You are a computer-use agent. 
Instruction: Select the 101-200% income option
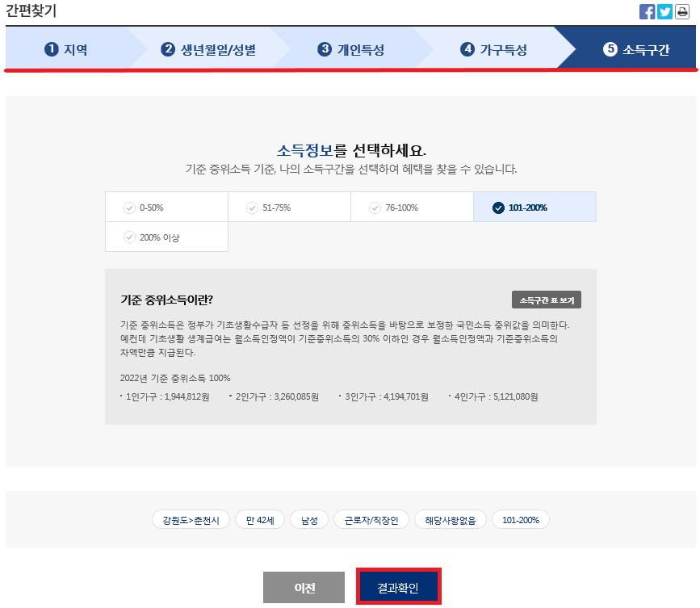click(x=534, y=208)
